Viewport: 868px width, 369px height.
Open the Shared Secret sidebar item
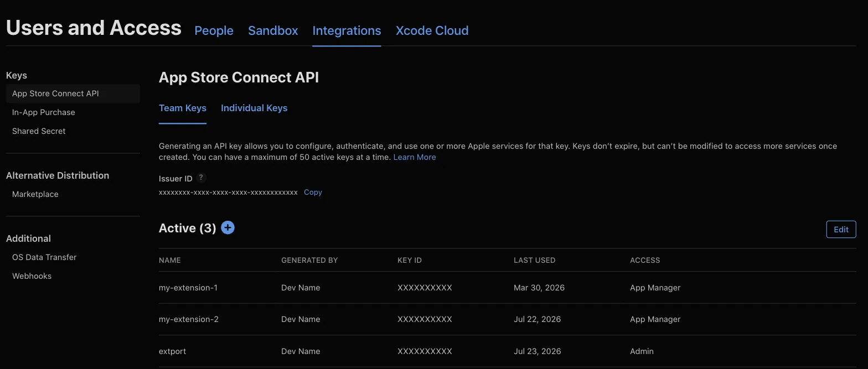[39, 131]
